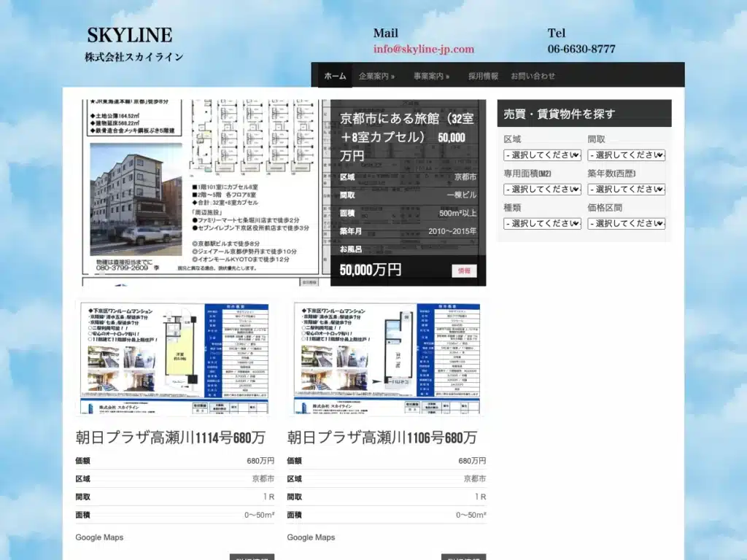
Task: Expand the 築年数(西暦) dropdown
Action: tap(626, 190)
